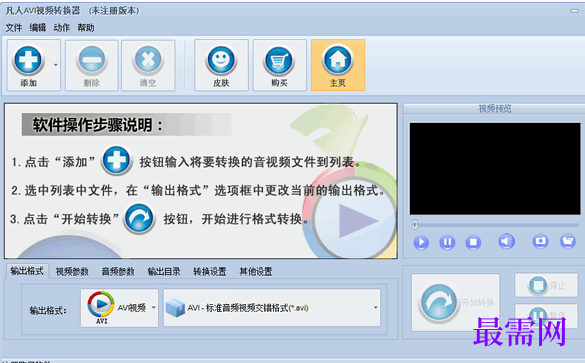The width and height of the screenshot is (585, 363).
Task: Expand the AVI 标准音频视频交错格式 dropdown
Action: tap(272, 308)
